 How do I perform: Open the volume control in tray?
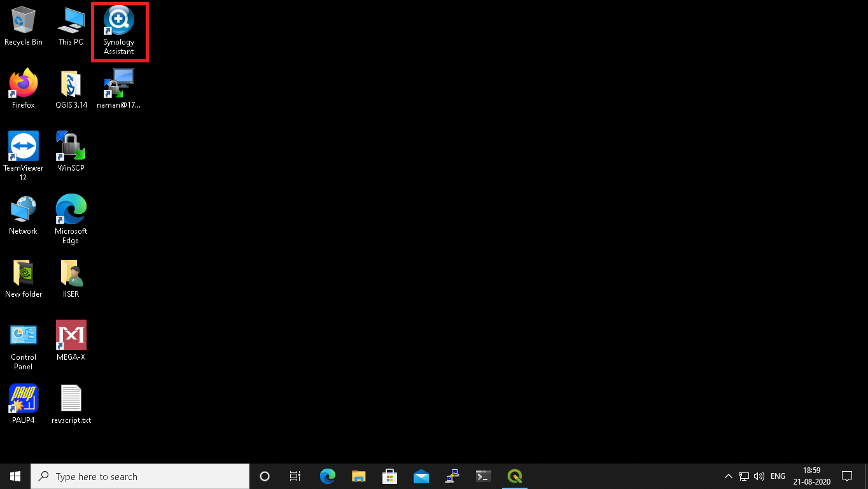(759, 476)
